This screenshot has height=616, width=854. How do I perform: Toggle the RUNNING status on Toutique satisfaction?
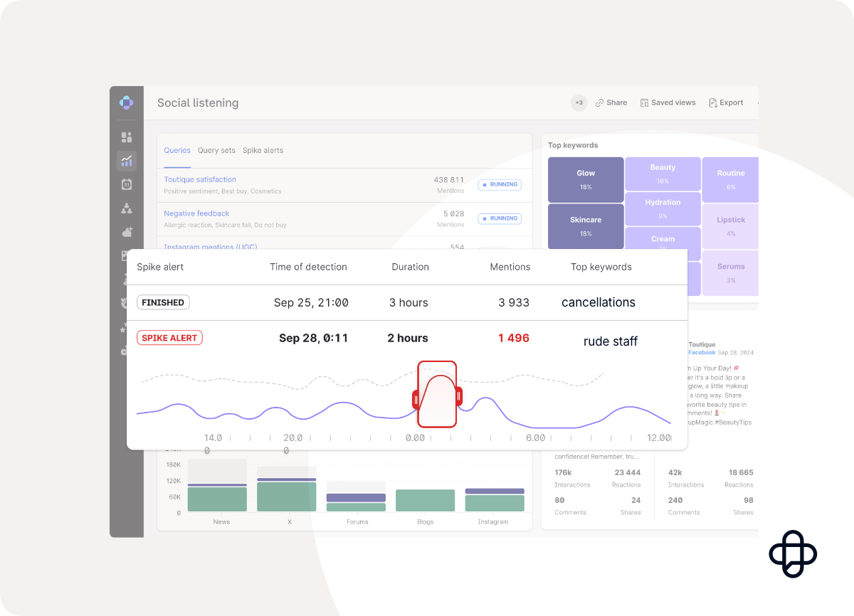coord(500,184)
